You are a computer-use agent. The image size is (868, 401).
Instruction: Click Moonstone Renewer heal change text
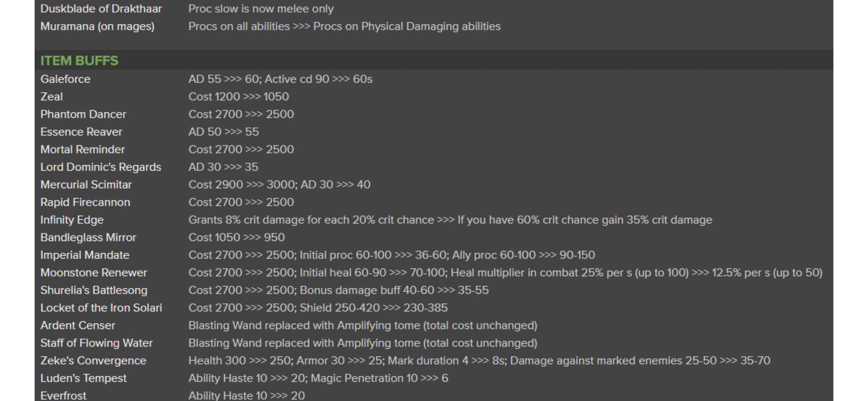pyautogui.click(x=505, y=273)
